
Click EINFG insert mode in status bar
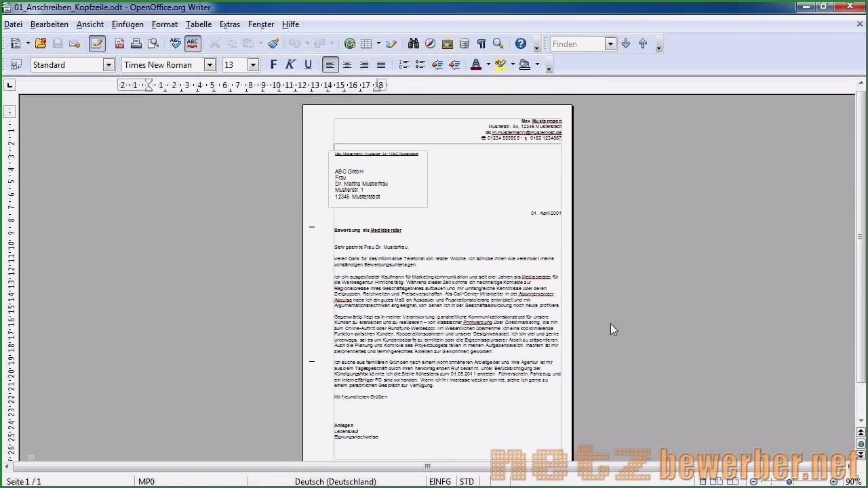[x=440, y=482]
